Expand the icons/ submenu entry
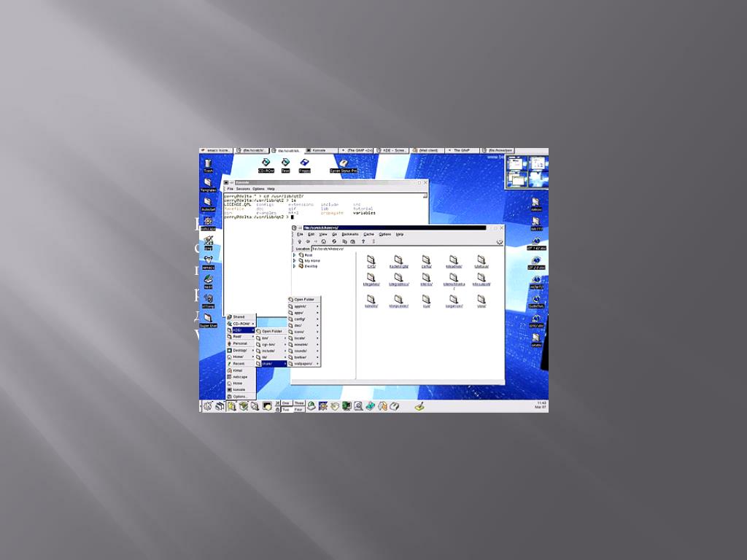This screenshot has width=747, height=560. (x=304, y=332)
